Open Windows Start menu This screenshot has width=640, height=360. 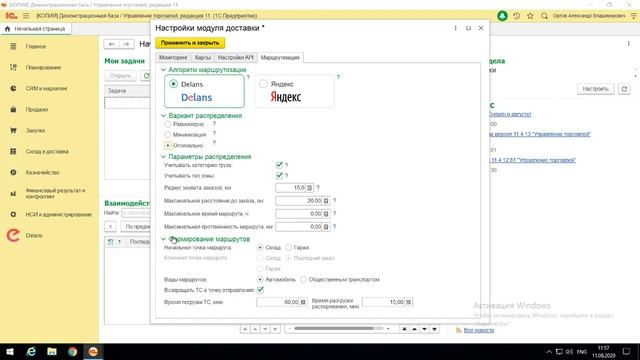[10, 351]
